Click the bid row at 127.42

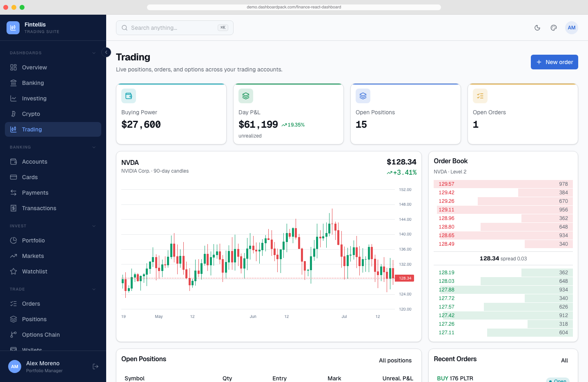pos(503,315)
